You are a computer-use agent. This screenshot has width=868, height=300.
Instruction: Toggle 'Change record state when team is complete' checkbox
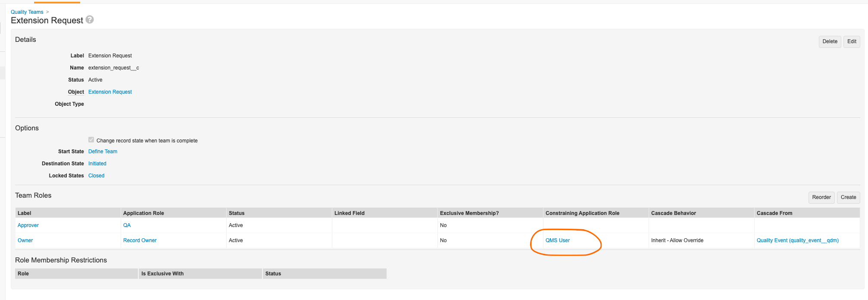[91, 140]
